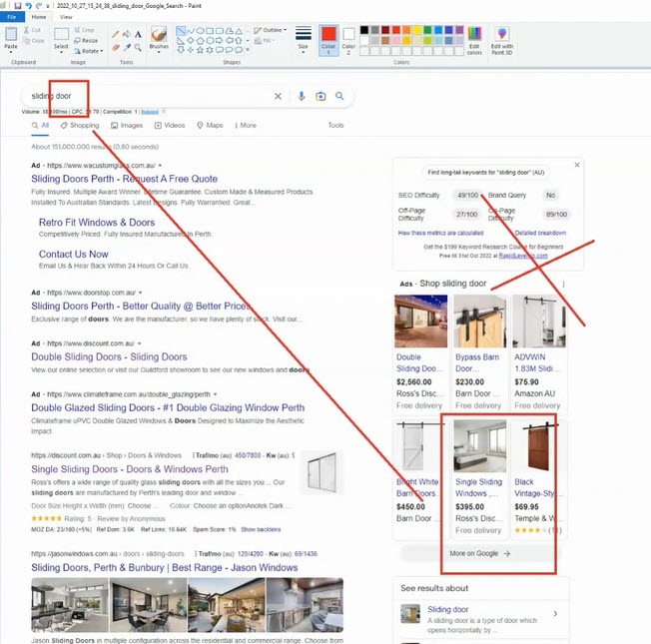Activate the Color 2 background button
The height and width of the screenshot is (644, 651).
348,41
